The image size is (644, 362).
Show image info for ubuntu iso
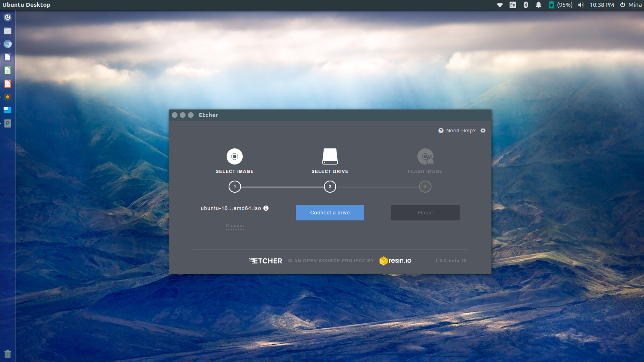tap(266, 208)
